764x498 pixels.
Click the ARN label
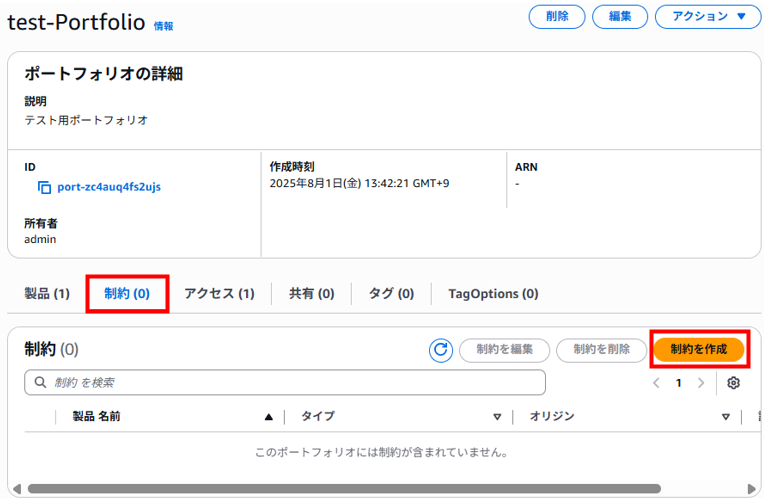[x=526, y=167]
